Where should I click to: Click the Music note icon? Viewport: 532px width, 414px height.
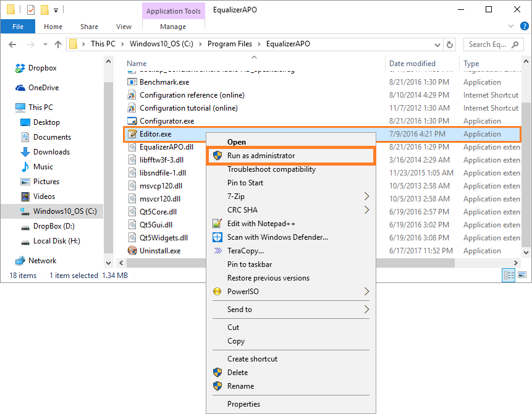[25, 167]
